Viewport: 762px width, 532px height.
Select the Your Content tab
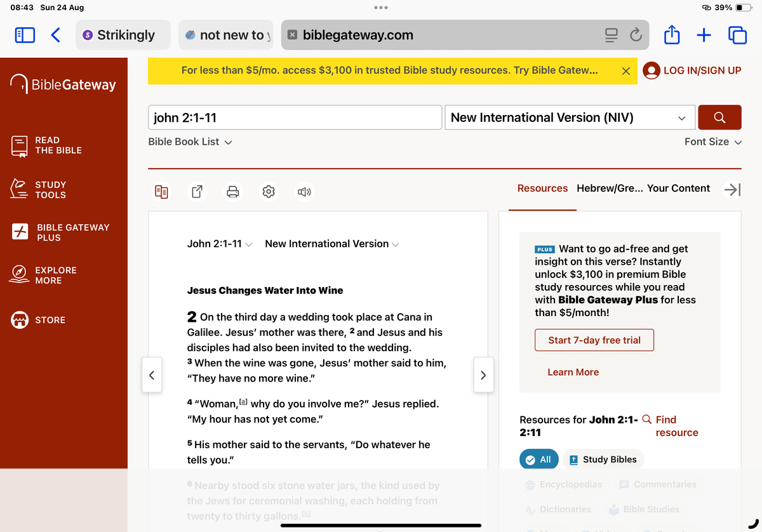pyautogui.click(x=678, y=189)
